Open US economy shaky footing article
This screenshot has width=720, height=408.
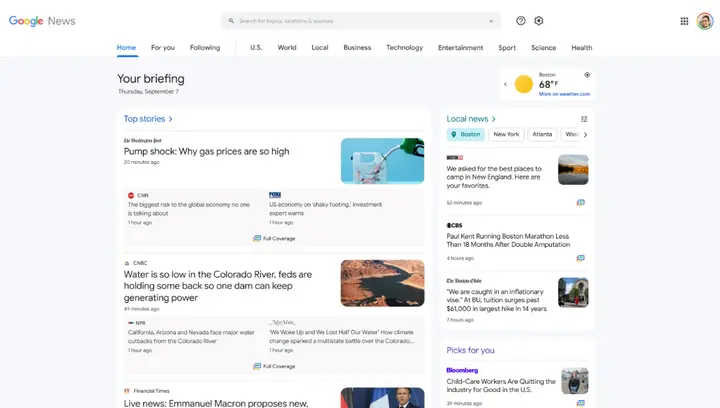325,209
